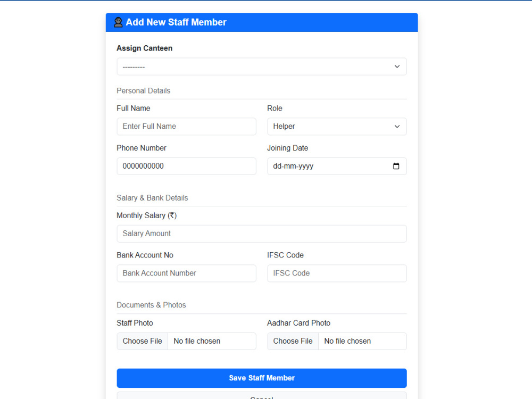532x399 pixels.
Task: Click the Add New Staff Member heading
Action: (x=176, y=22)
